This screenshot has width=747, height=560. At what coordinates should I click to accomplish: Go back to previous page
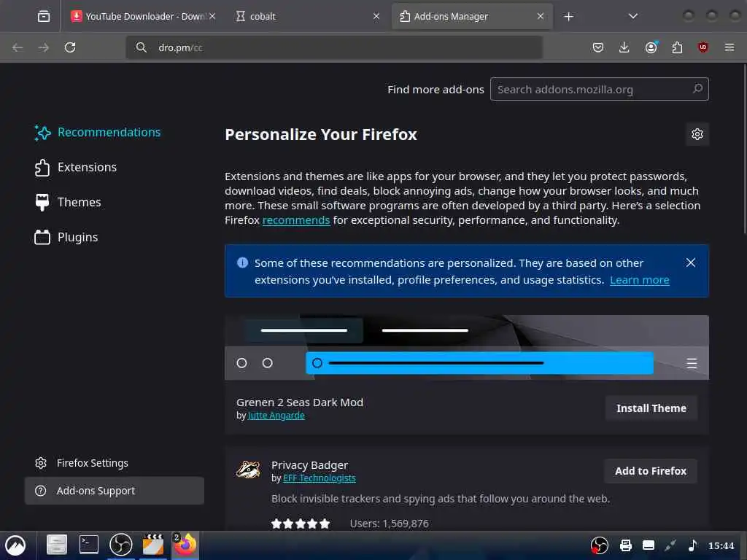(18, 47)
